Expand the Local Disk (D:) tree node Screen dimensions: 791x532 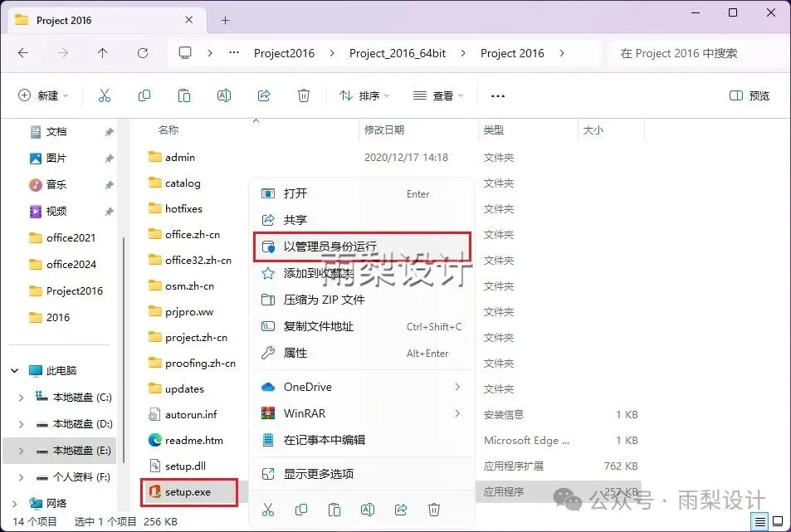click(x=22, y=424)
